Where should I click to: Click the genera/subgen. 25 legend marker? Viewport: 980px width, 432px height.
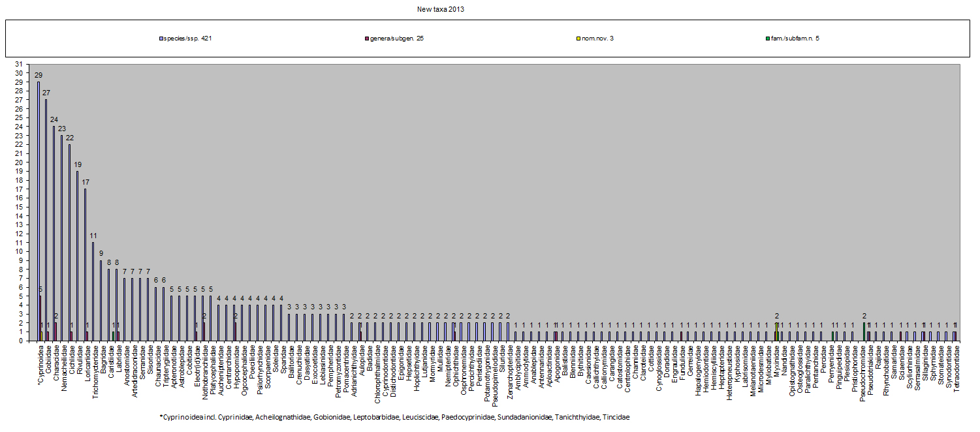click(366, 39)
